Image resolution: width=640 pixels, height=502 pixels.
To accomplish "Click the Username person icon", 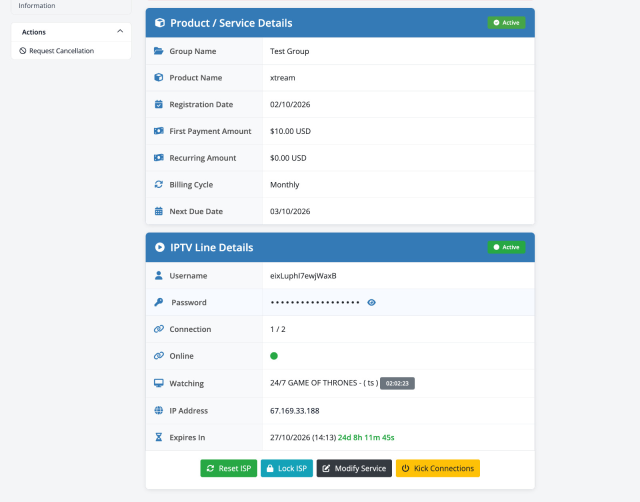I will [159, 275].
